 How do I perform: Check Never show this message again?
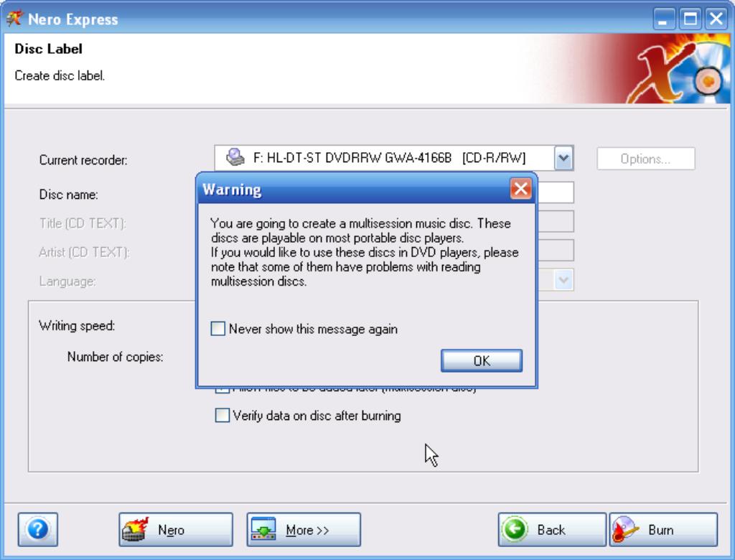coord(218,328)
